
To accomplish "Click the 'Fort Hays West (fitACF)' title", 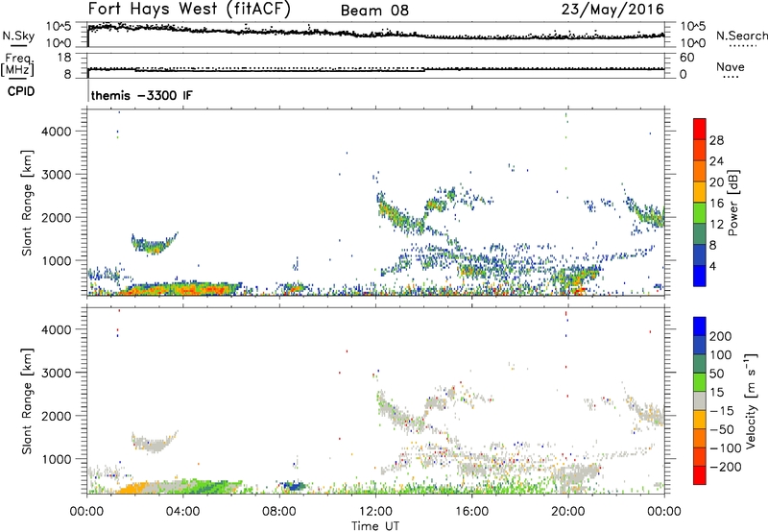I will [189, 9].
